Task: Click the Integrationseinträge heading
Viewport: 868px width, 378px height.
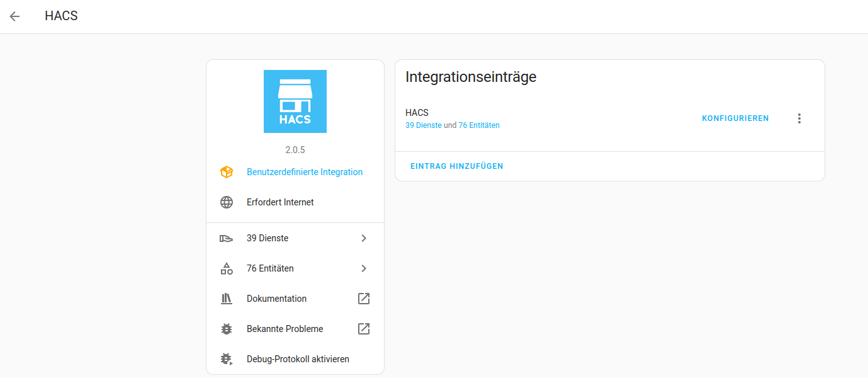Action: 471,77
